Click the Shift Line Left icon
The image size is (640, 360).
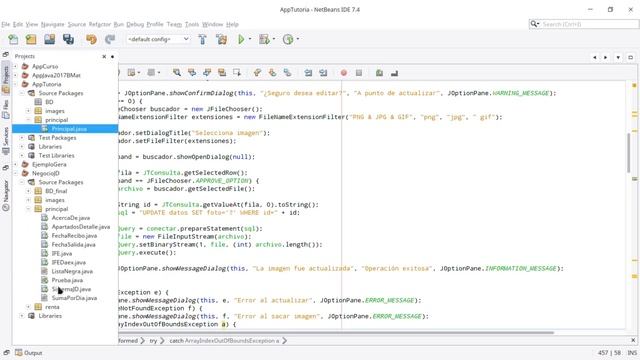[308, 73]
